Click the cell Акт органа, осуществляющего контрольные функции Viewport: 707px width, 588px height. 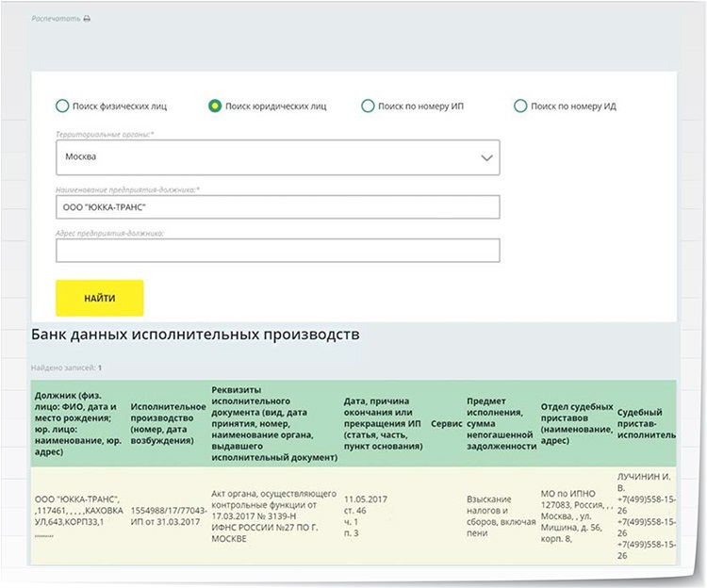click(273, 515)
